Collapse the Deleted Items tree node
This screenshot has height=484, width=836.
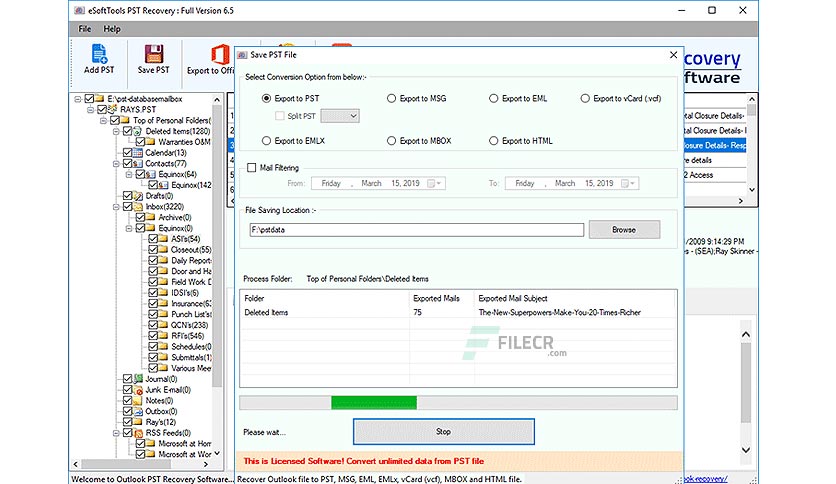pyautogui.click(x=116, y=131)
